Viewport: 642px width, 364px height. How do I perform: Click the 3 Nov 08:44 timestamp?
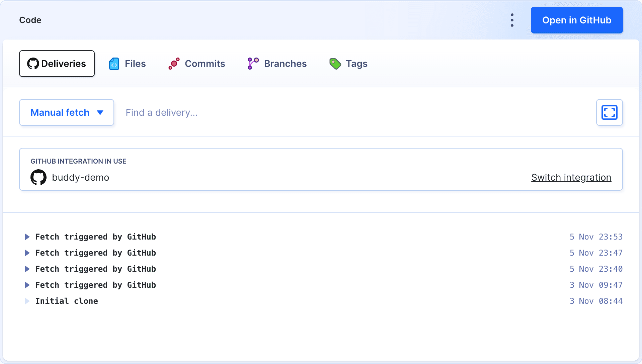tap(596, 301)
